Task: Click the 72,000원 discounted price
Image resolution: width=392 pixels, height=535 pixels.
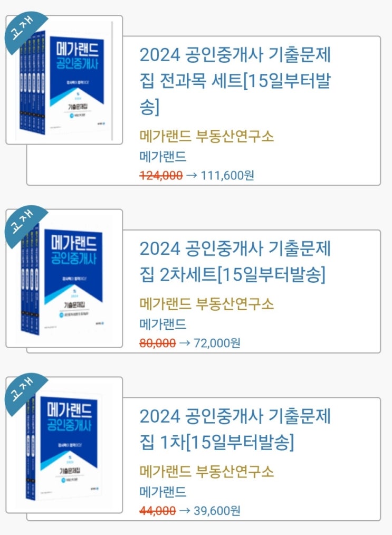Action: tap(217, 342)
